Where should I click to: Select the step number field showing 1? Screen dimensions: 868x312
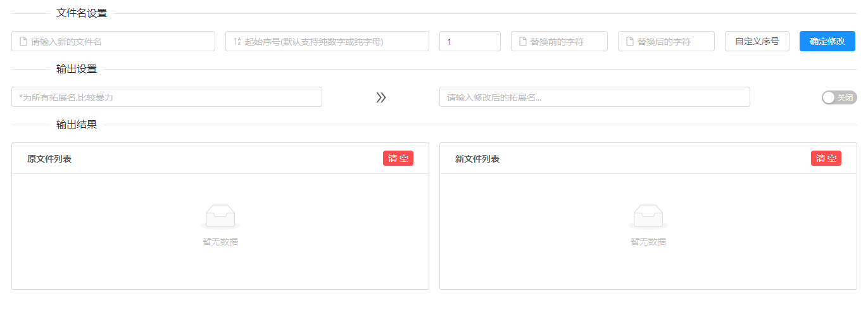[x=470, y=42]
